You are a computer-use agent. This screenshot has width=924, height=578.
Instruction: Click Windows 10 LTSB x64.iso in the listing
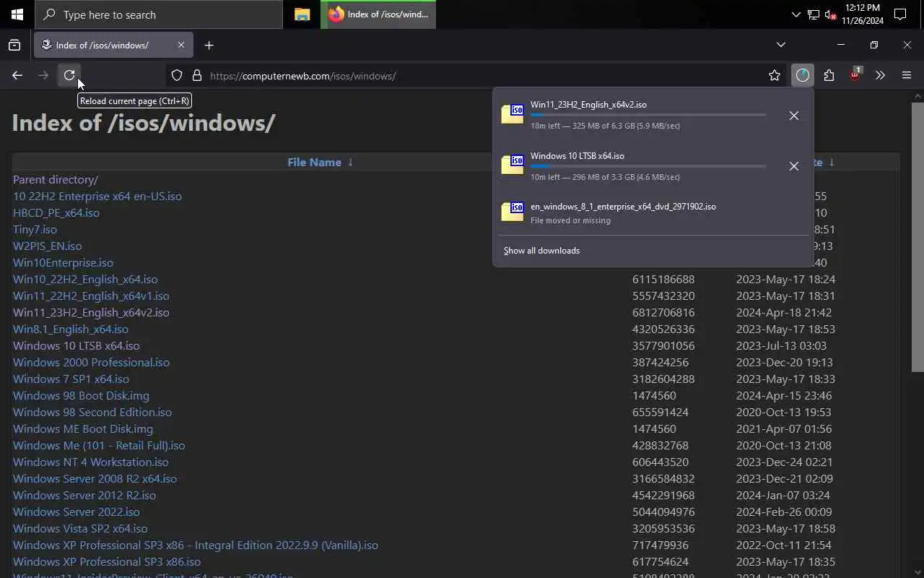(x=77, y=345)
